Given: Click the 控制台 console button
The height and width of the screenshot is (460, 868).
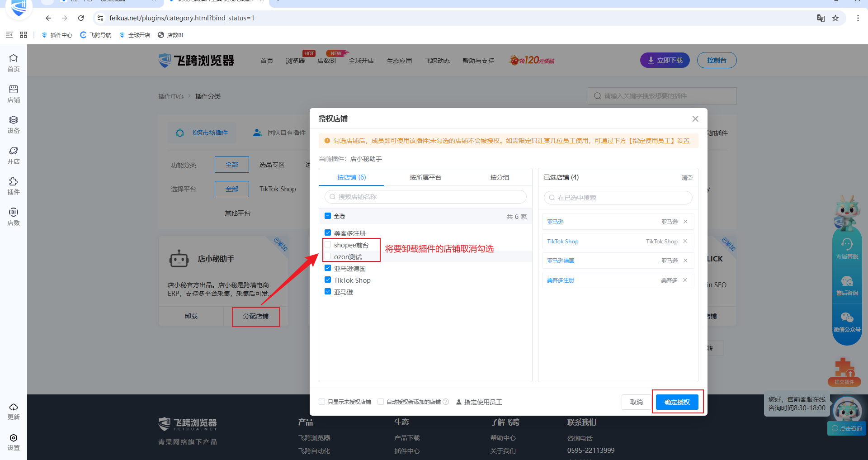Looking at the screenshot, I should 717,60.
